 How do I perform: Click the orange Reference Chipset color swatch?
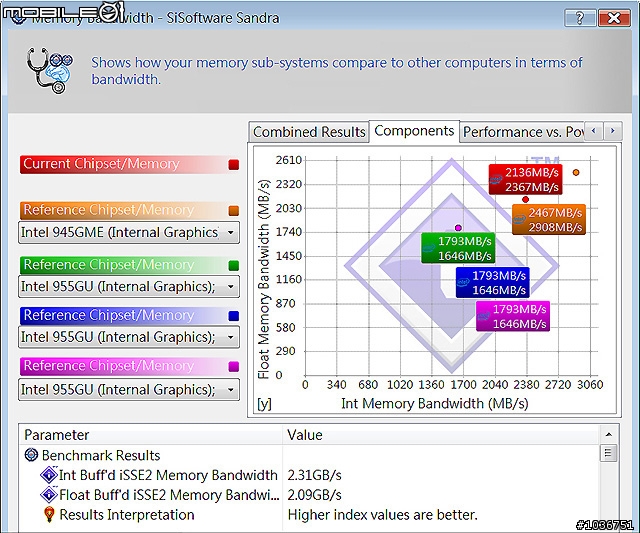(x=233, y=211)
